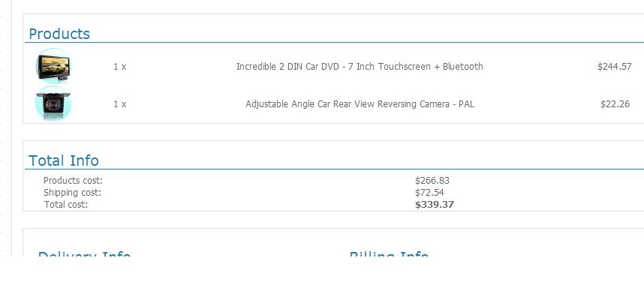This screenshot has width=644, height=300.
Task: Click the car DVD player thumbnail
Action: 53,66
